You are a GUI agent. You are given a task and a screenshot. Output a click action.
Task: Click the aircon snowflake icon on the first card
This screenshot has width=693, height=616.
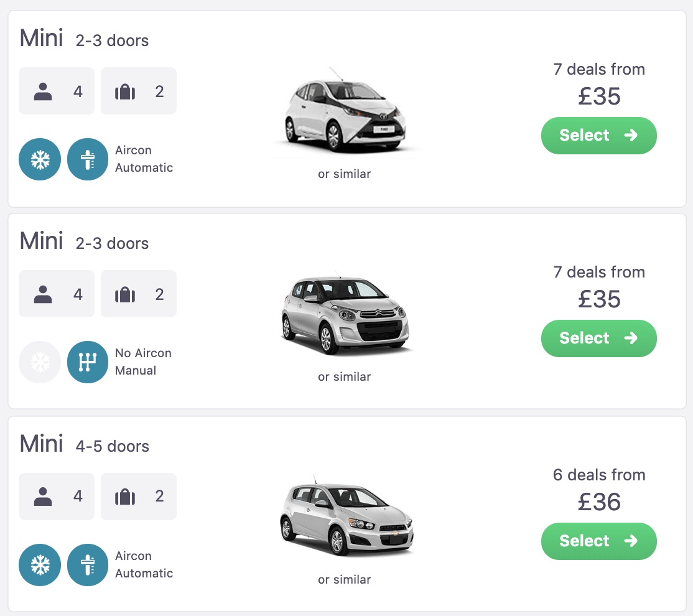[x=40, y=159]
